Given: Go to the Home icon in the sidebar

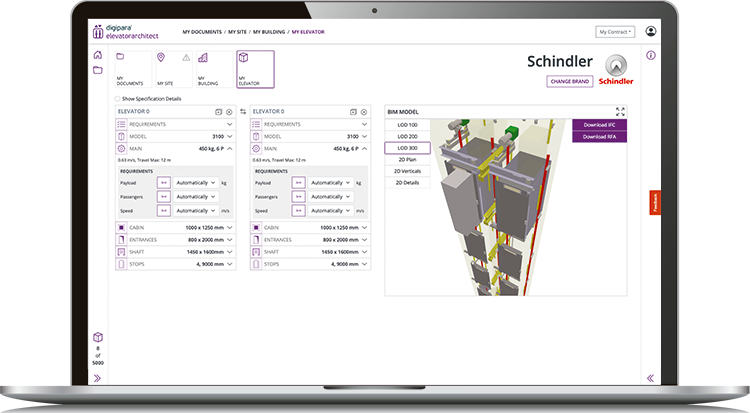Looking at the screenshot, I should click(98, 55).
